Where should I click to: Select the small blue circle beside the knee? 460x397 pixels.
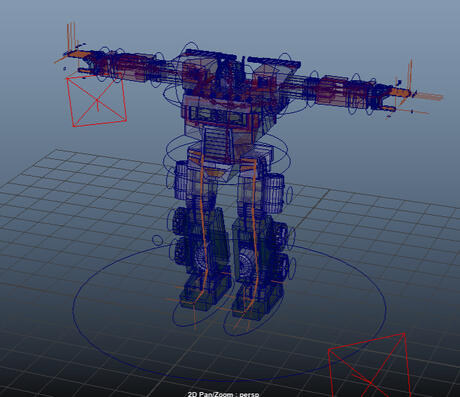tap(157, 240)
